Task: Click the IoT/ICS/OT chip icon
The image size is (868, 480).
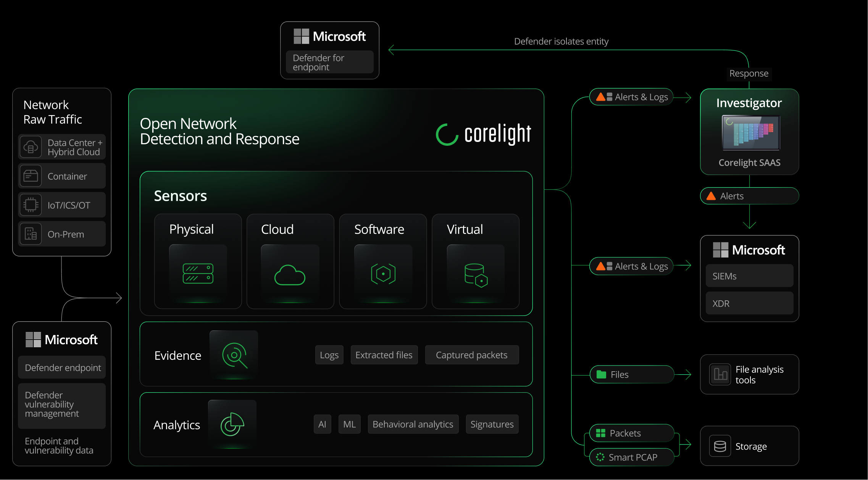Action: [x=31, y=205]
